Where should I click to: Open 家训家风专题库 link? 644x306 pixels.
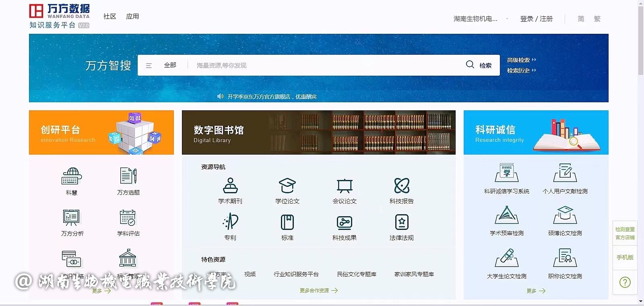(414, 274)
